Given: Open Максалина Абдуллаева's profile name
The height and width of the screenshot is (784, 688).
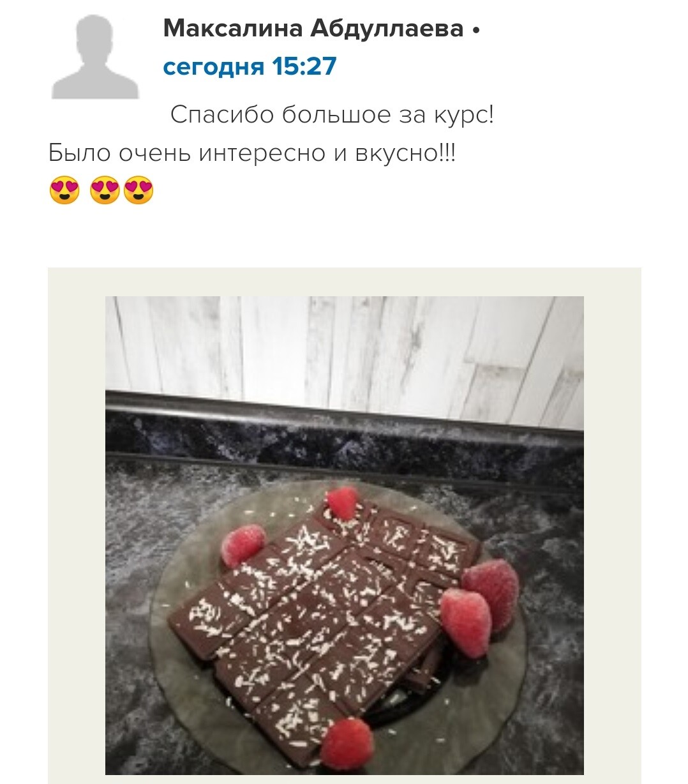Looking at the screenshot, I should point(313,29).
